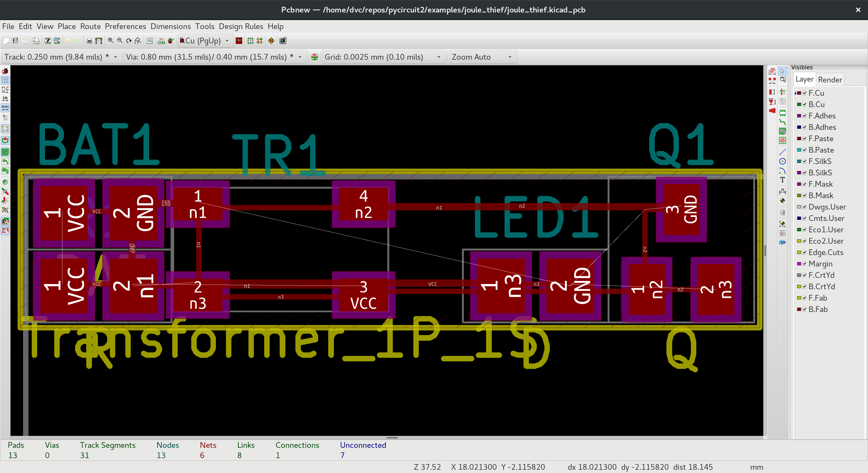
Task: Switch to the Render tab
Action: (x=830, y=80)
